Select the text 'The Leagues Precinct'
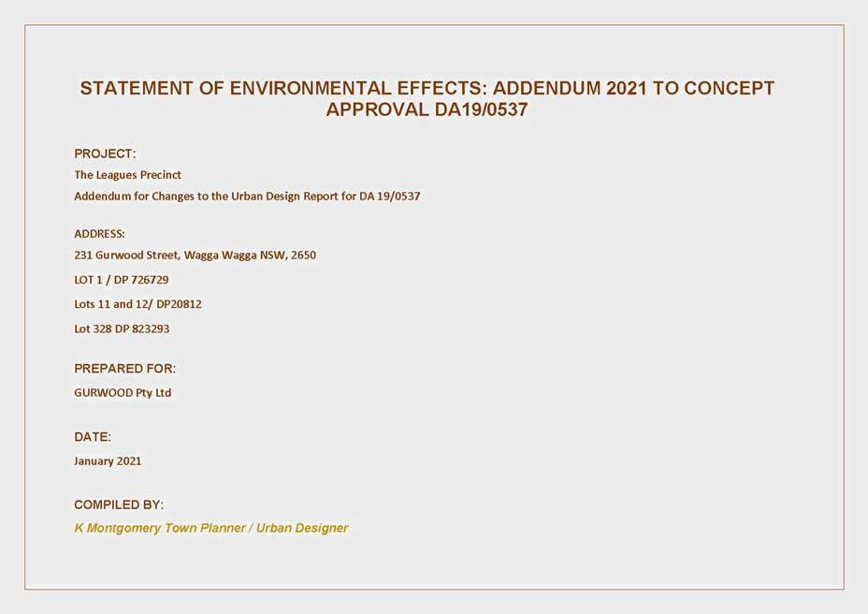Screen dimensions: 868x614 [x=127, y=175]
